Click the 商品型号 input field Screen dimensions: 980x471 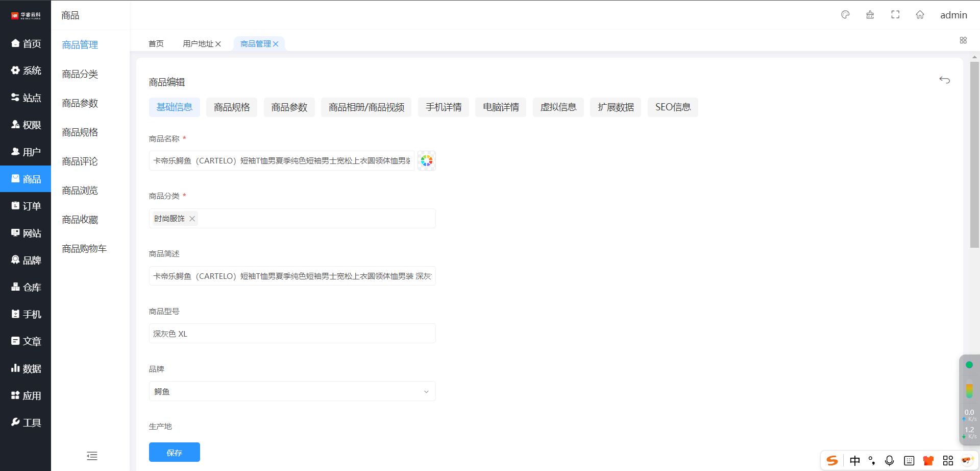(x=292, y=334)
